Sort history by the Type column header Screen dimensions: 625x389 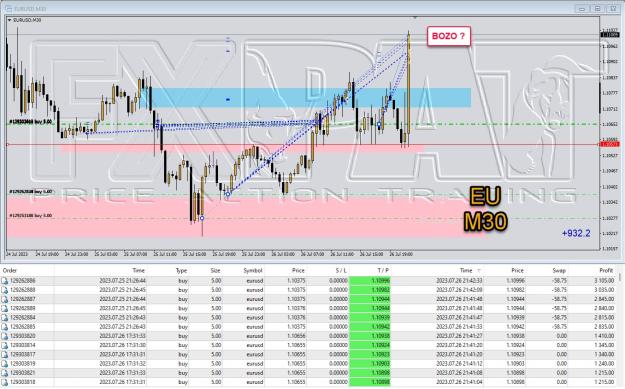(181, 270)
